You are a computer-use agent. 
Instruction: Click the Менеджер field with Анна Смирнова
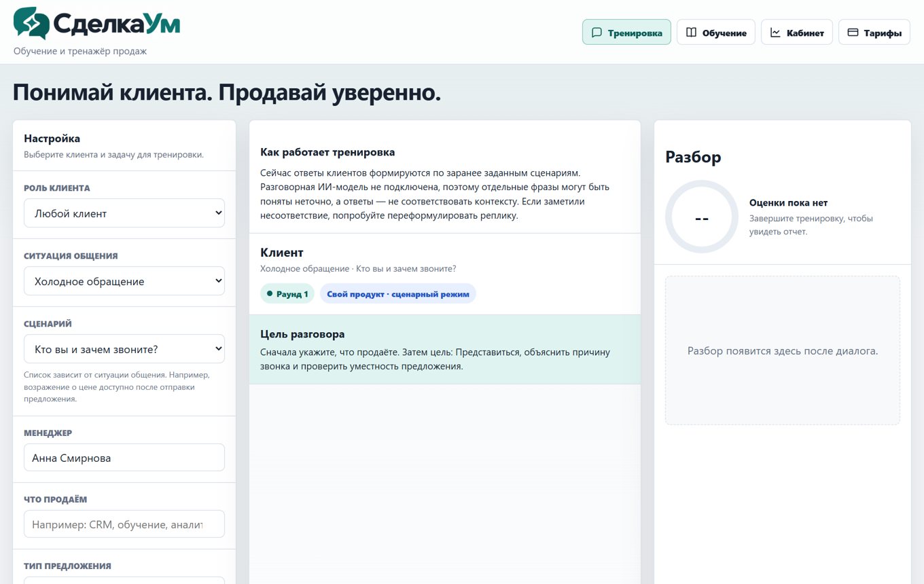point(124,458)
